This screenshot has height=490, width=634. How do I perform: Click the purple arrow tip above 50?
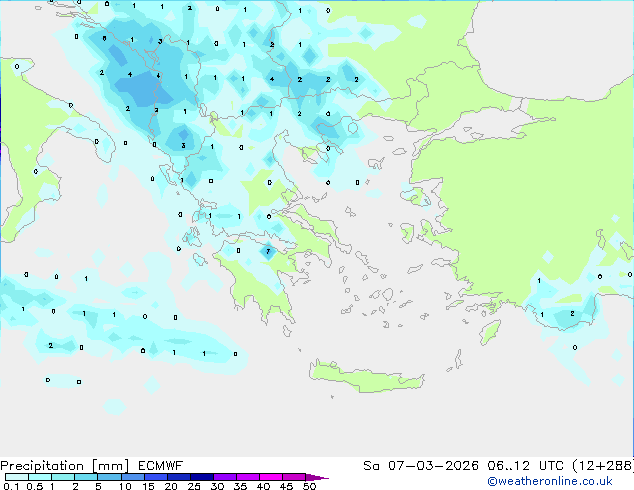(317, 477)
